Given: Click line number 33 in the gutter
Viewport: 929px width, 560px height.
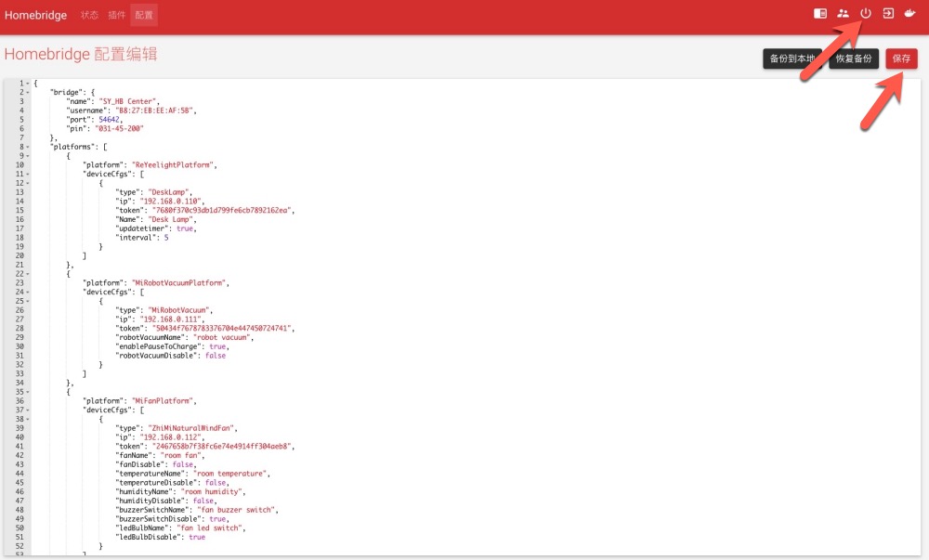Looking at the screenshot, I should click(20, 373).
